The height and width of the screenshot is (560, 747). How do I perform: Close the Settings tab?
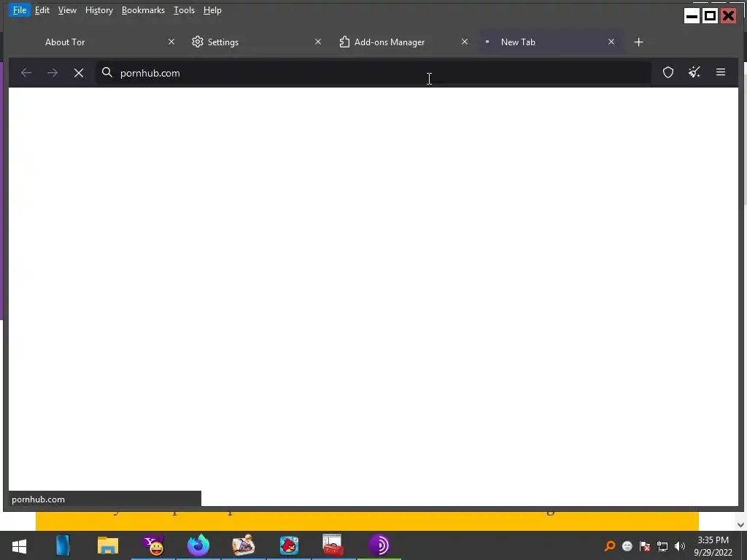[x=318, y=42]
